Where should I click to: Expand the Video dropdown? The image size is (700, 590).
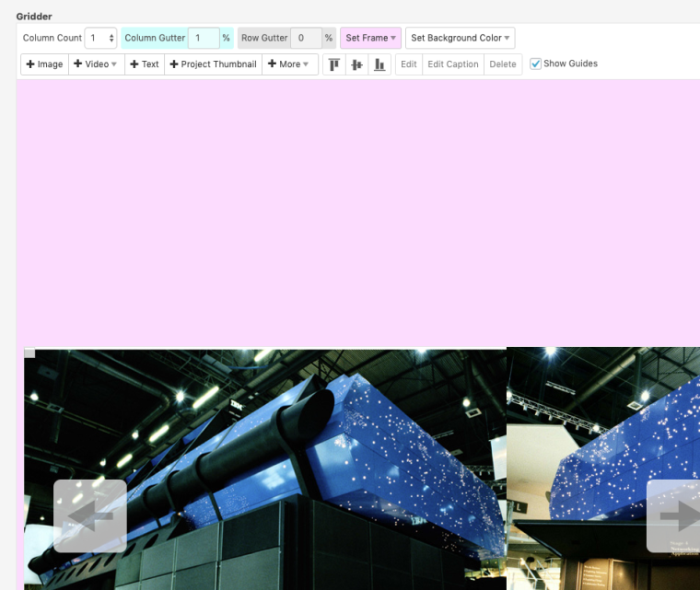click(x=97, y=64)
